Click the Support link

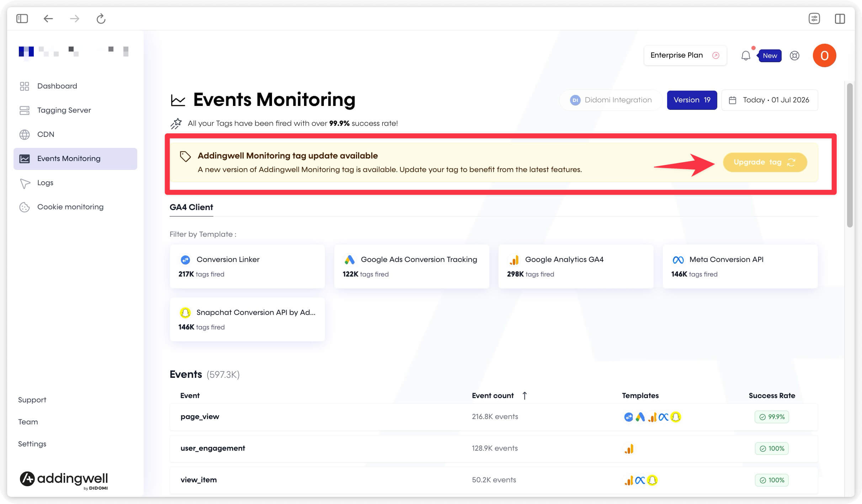[x=32, y=400]
